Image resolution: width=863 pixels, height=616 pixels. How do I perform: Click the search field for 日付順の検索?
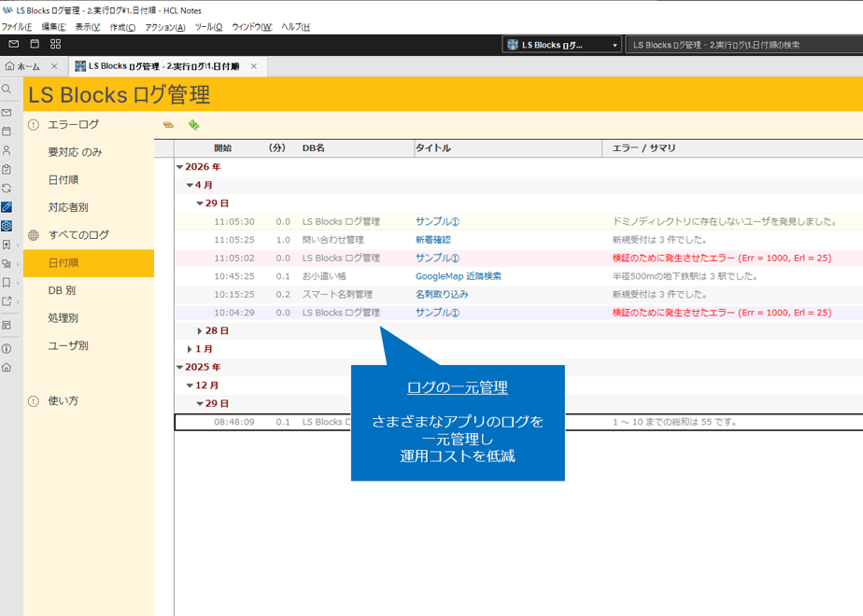pos(744,45)
